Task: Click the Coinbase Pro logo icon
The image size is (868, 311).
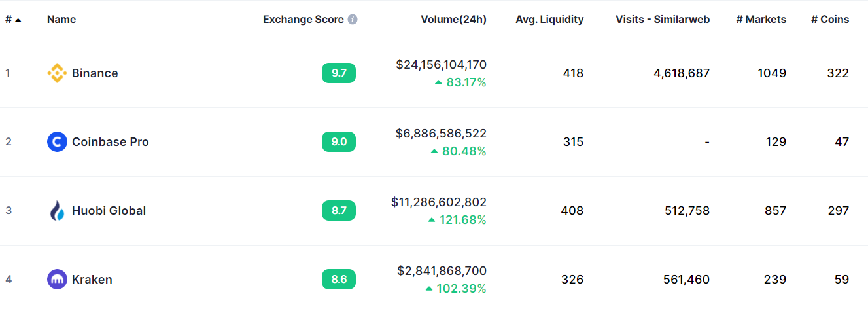Action: pos(57,142)
